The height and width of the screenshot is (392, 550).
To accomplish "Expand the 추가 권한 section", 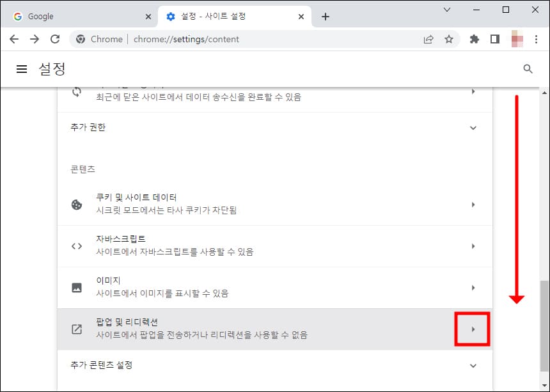I will 473,127.
